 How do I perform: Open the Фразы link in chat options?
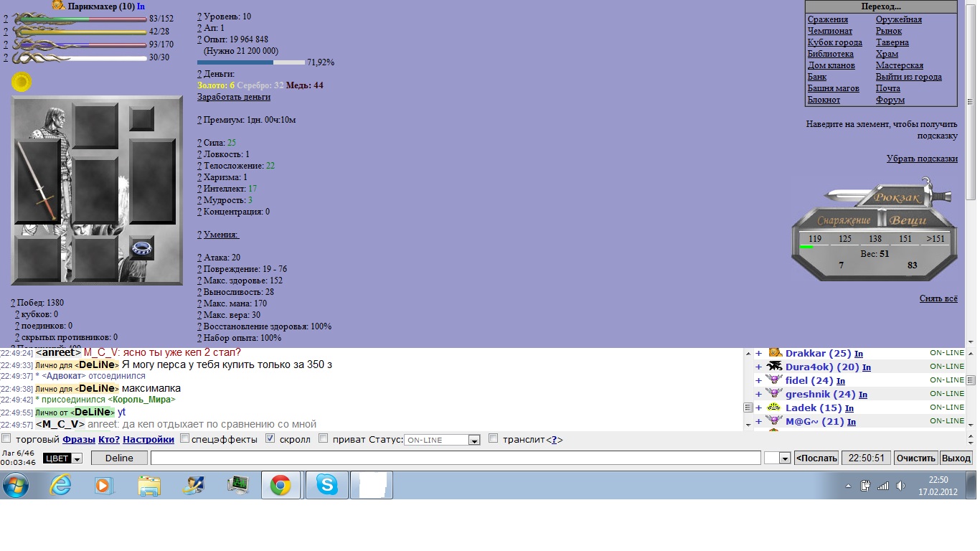tap(78, 439)
